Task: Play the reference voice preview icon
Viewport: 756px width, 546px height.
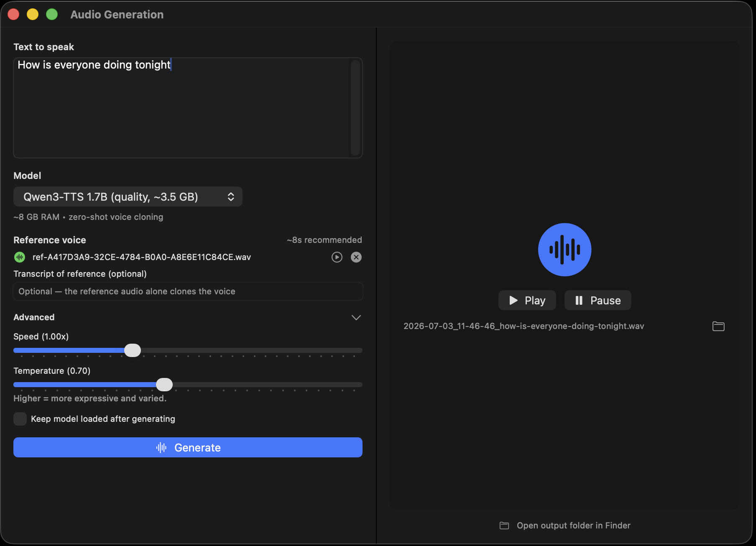Action: click(x=337, y=257)
